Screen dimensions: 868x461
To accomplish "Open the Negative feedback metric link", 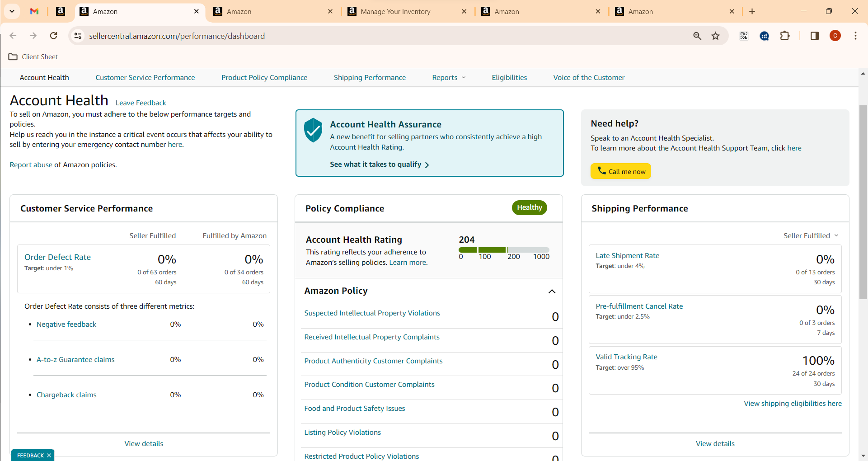I will (66, 325).
